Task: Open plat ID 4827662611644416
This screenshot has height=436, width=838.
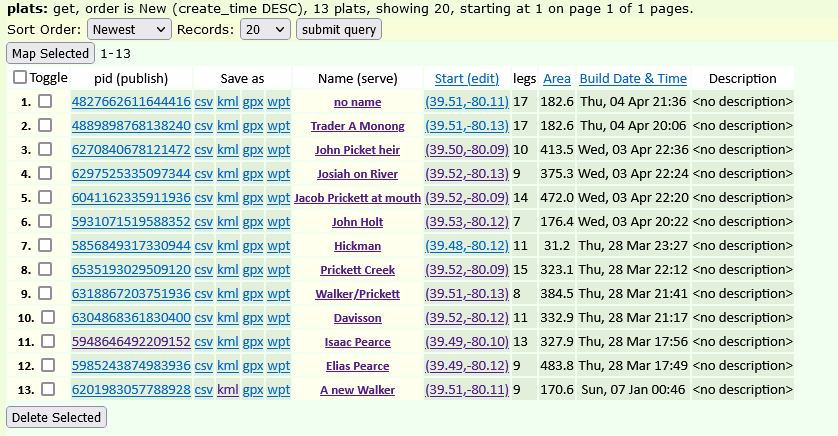Action: 130,102
